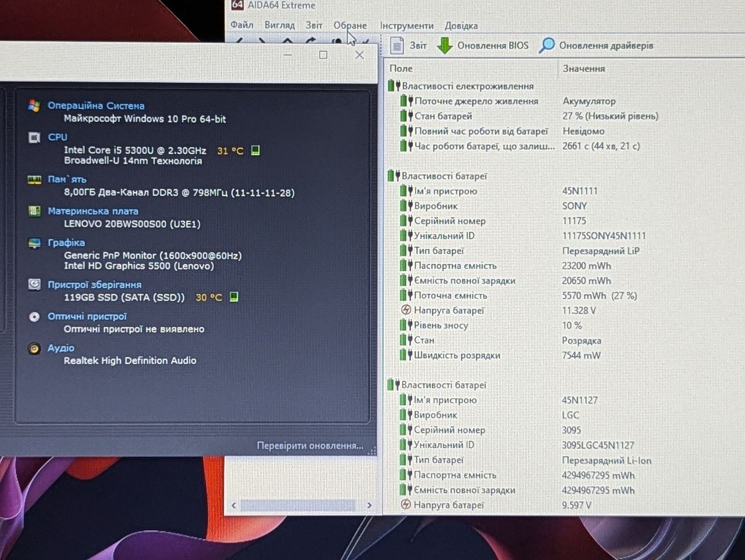This screenshot has width=745, height=560.
Task: Select the Рівень зносу battery row
Action: 565,326
